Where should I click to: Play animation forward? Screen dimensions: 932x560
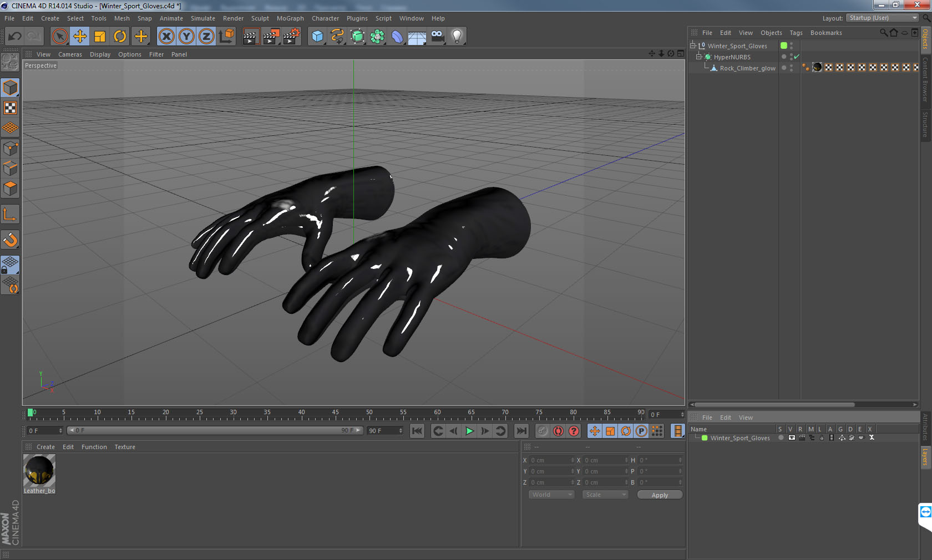point(469,431)
